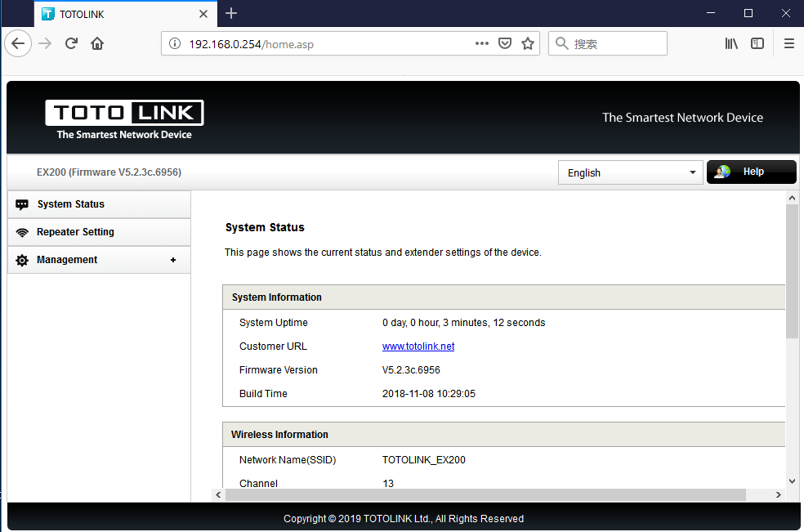Click the horizontal scrollbar thumb
This screenshot has width=804, height=532.
[485, 494]
